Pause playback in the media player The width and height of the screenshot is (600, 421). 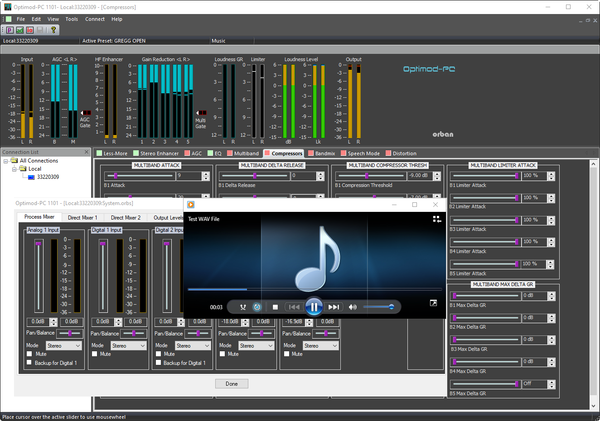click(313, 307)
